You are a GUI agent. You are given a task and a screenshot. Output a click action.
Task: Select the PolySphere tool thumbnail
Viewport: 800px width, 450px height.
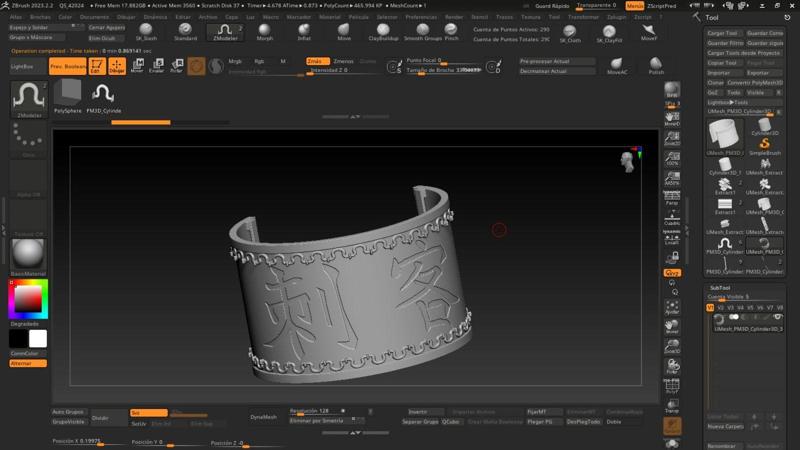(67, 96)
